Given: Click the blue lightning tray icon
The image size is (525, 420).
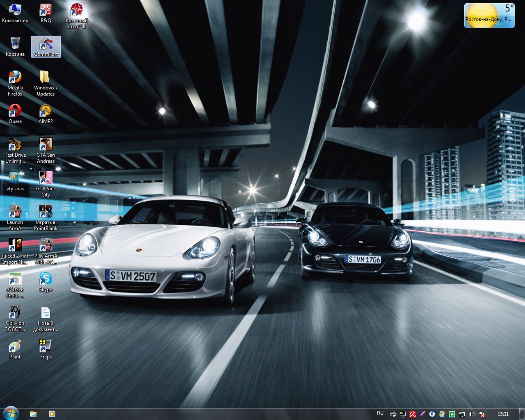Looking at the screenshot, I should pyautogui.click(x=432, y=414).
